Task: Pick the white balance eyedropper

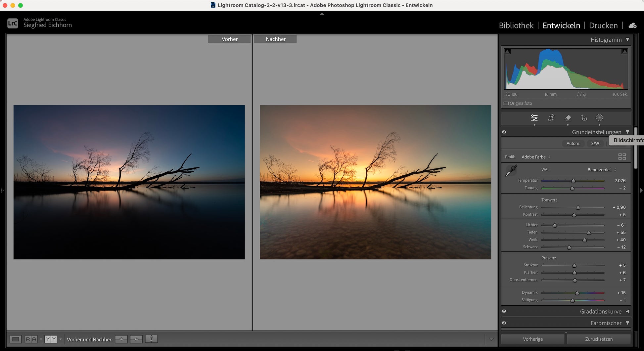Action: (x=511, y=171)
